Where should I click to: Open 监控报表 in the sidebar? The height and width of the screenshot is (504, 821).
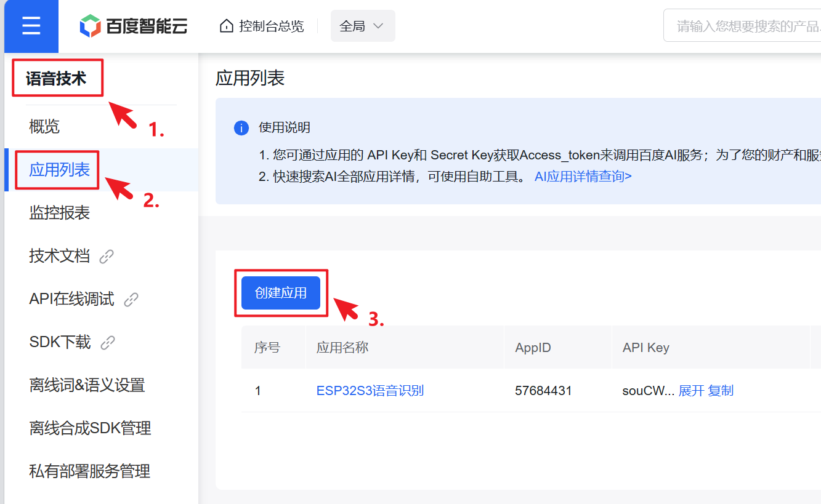click(59, 213)
